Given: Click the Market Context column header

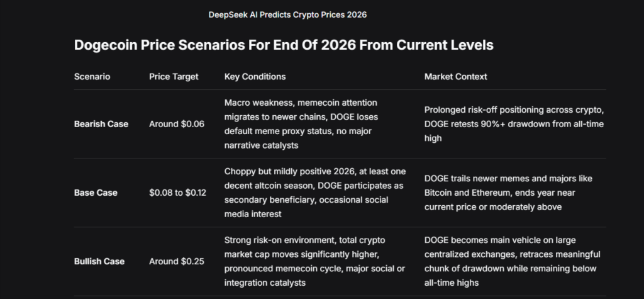Looking at the screenshot, I should pyautogui.click(x=455, y=77).
